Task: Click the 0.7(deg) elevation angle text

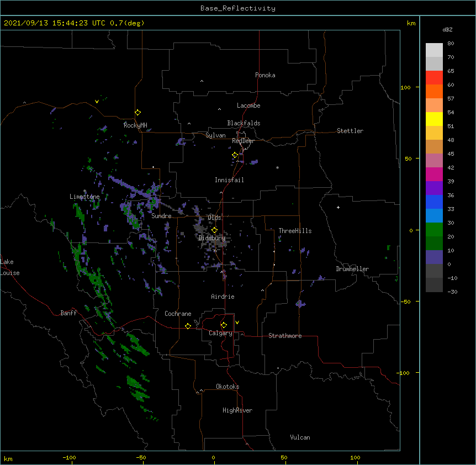Action: pos(127,23)
